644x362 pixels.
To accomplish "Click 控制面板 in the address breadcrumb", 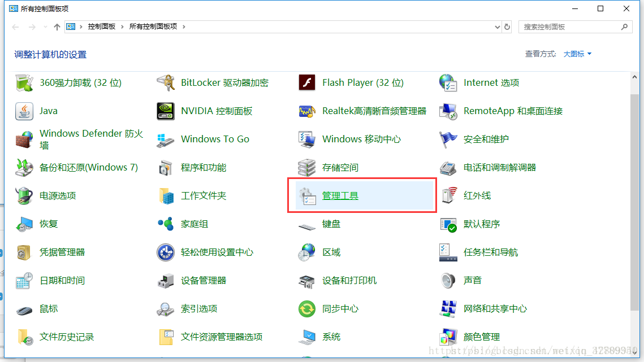I will point(101,27).
